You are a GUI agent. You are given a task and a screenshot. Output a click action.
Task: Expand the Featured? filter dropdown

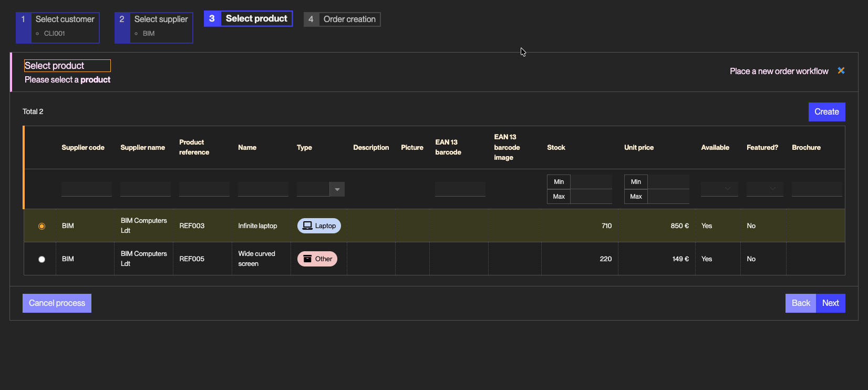[x=765, y=189]
